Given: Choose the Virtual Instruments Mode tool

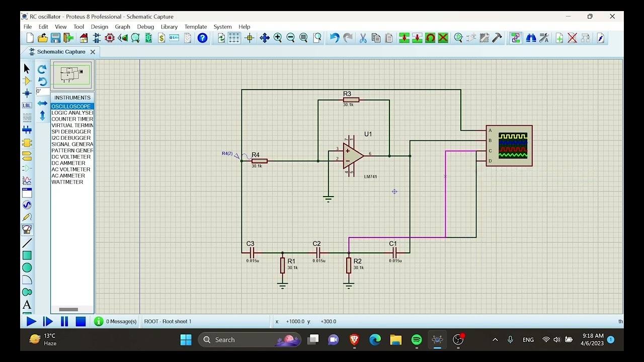Looking at the screenshot, I should tap(27, 230).
